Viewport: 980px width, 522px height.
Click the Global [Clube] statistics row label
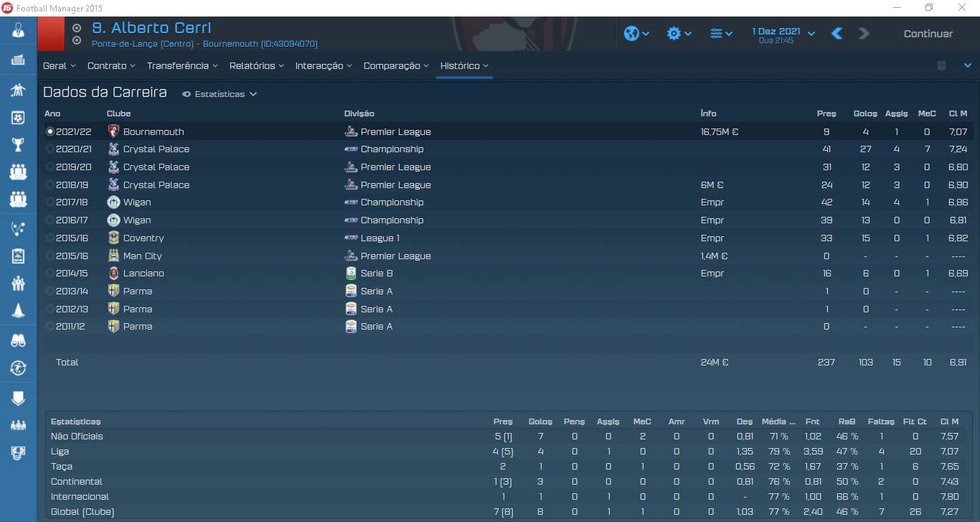pyautogui.click(x=82, y=512)
